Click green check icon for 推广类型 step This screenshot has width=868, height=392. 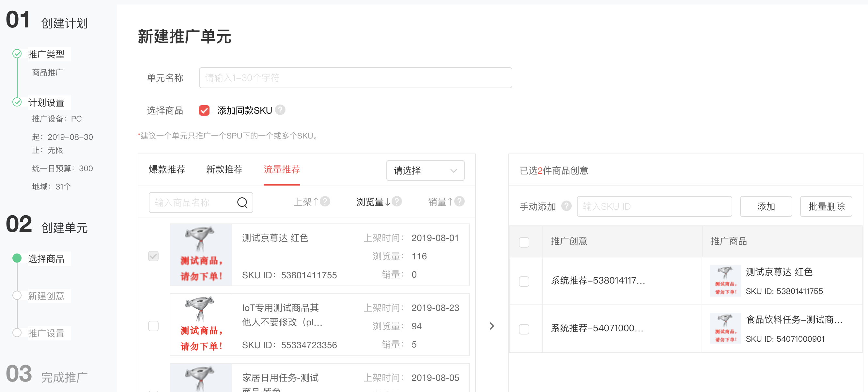[17, 54]
